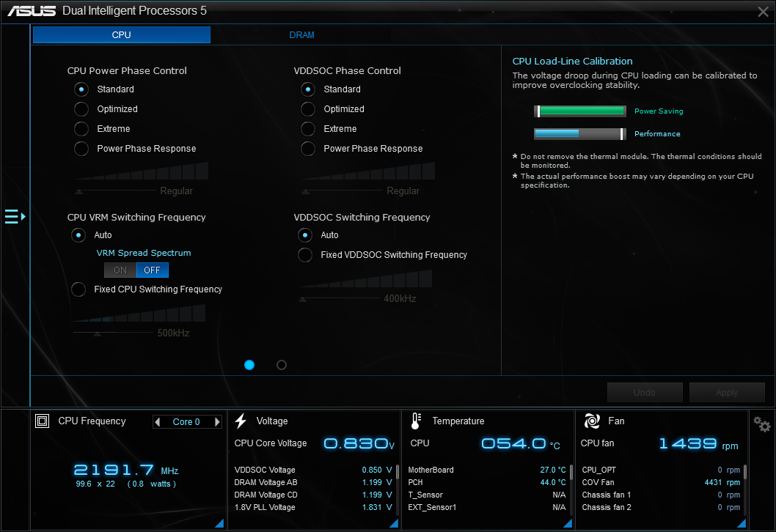
Task: Select Extreme for VDDSOC Phase Control
Action: click(308, 129)
